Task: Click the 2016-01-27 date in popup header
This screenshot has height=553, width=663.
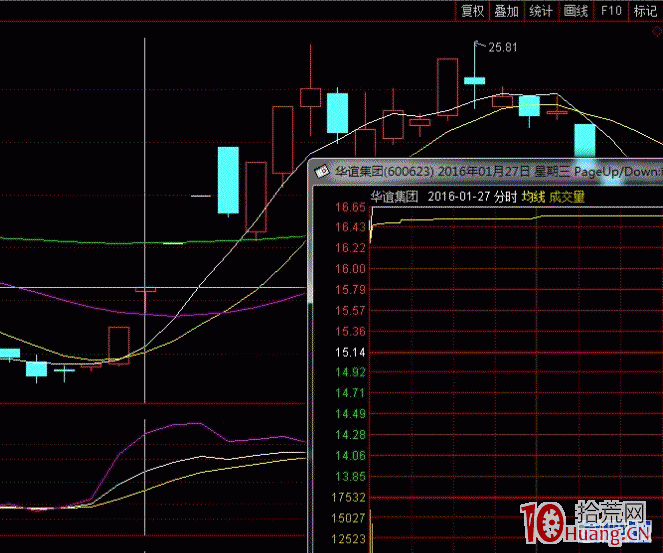Action: click(x=458, y=196)
